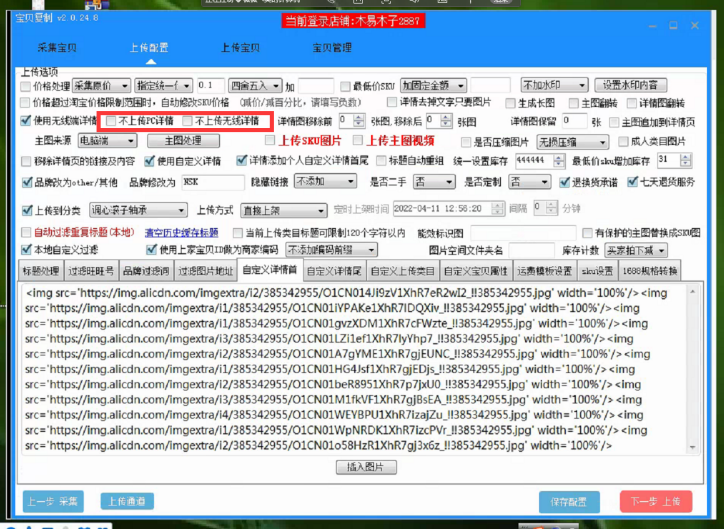
Task: Enable 标题自动重组 checkbox
Action: tap(381, 161)
